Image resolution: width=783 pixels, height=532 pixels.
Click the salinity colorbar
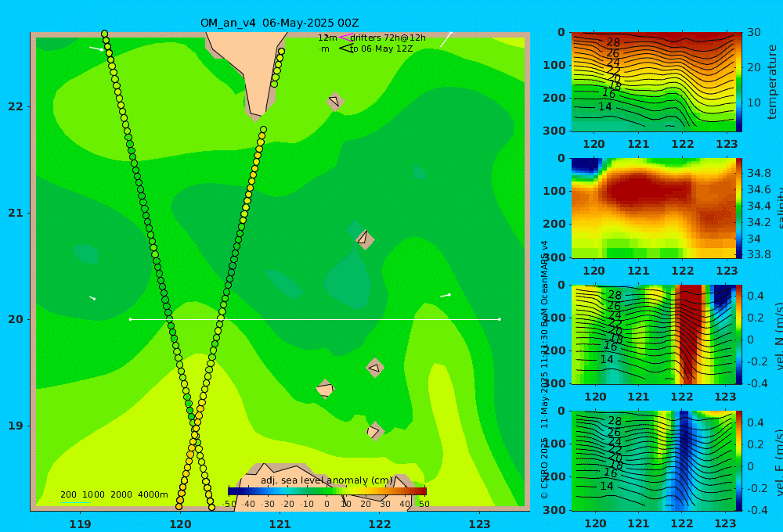coord(739,208)
